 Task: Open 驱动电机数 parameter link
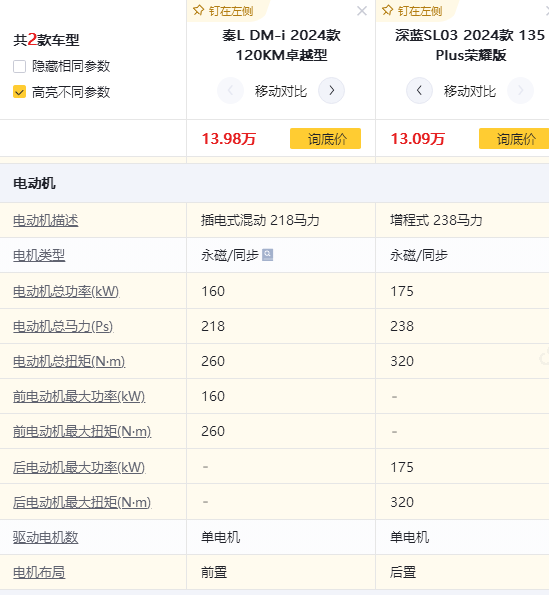[46, 537]
